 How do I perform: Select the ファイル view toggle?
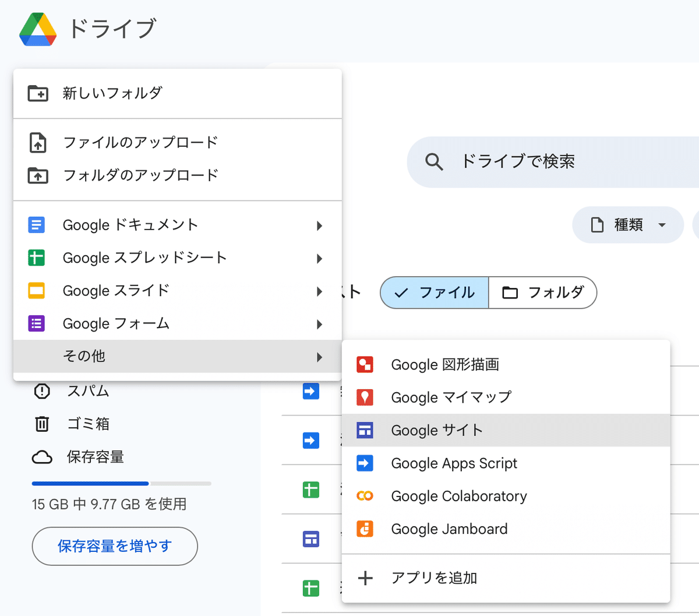point(434,293)
